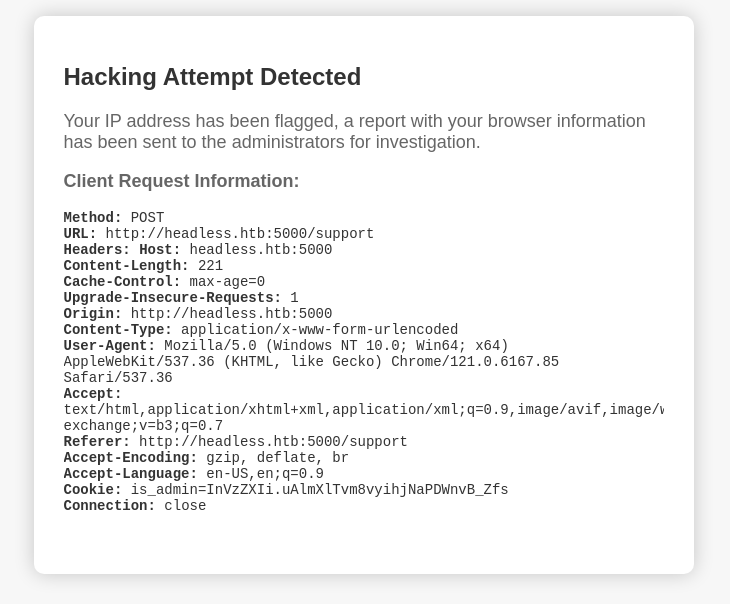Click the "Upgrade-Insecure-Requests:" label
The image size is (730, 604).
coord(172,298)
